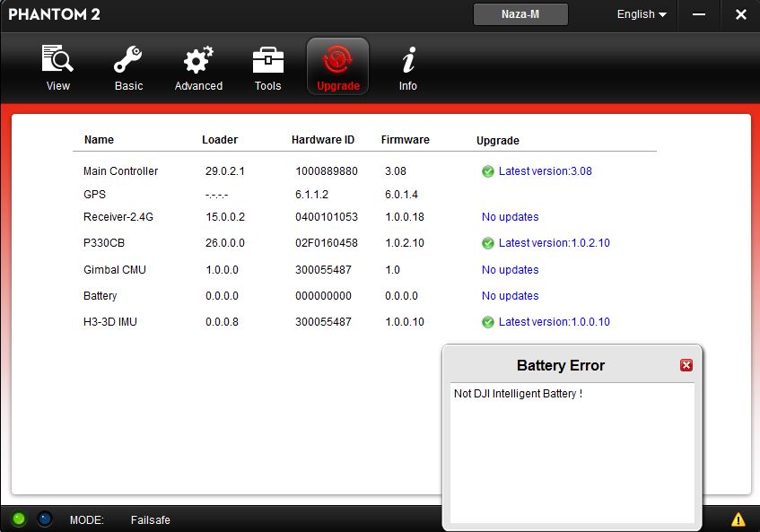Select the Upgrade icon
Viewport: 760px width, 532px height.
coord(337,61)
